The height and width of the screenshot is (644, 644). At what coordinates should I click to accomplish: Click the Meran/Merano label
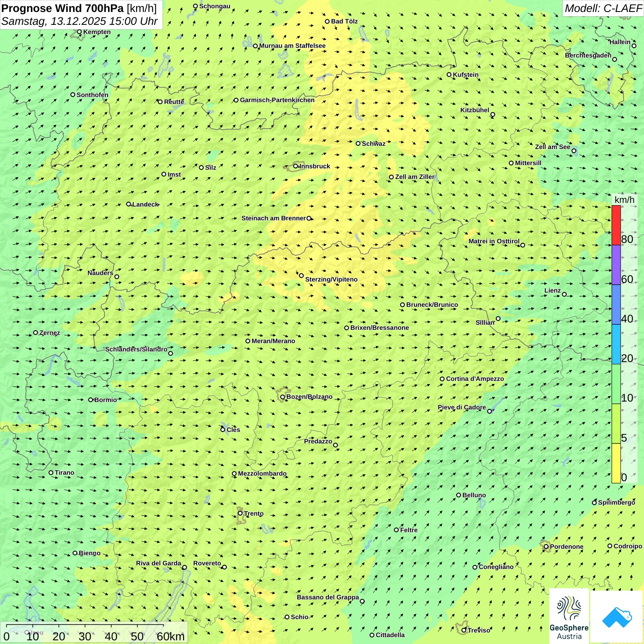273,341
